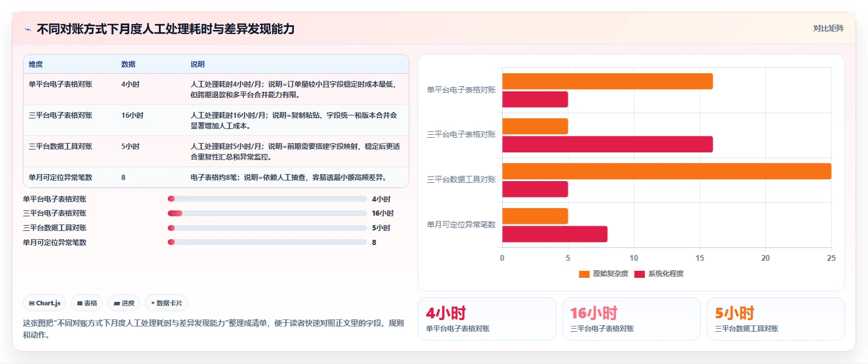Click the 16小时 cell in the table's 数据 column
Image resolution: width=868 pixels, height=364 pixels.
(x=133, y=115)
